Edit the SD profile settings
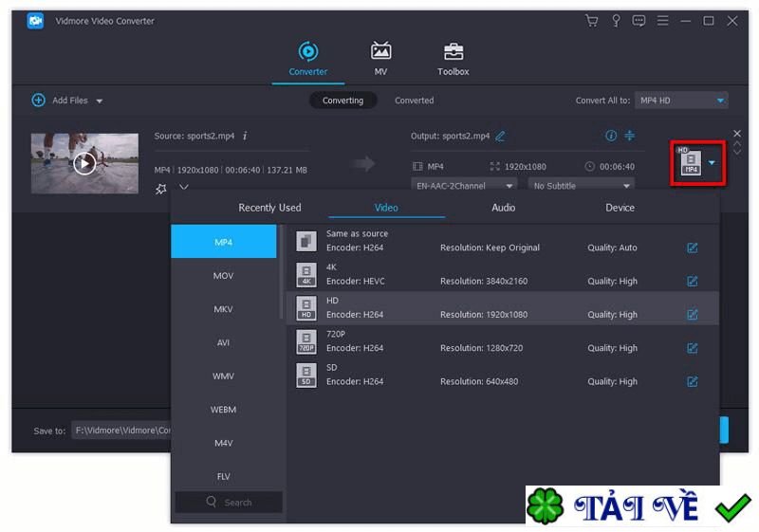Screen dimensions: 759x532 693,381
